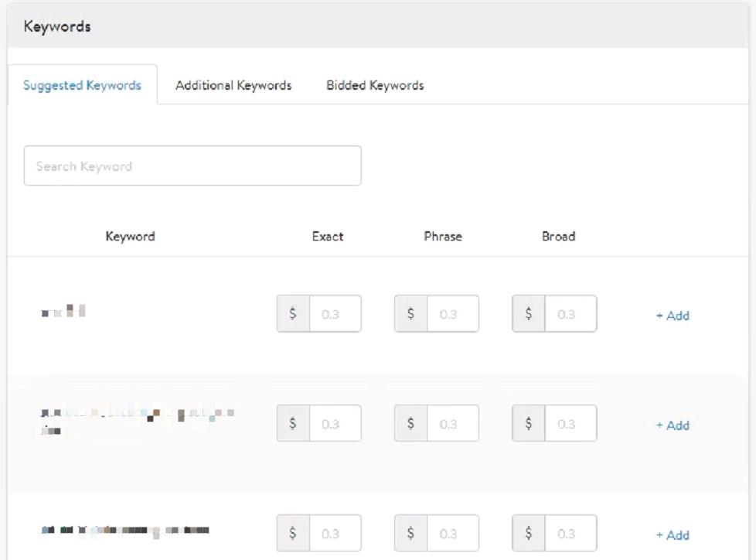Image resolution: width=756 pixels, height=560 pixels.
Task: Click the Broad bid field in first row
Action: point(570,314)
